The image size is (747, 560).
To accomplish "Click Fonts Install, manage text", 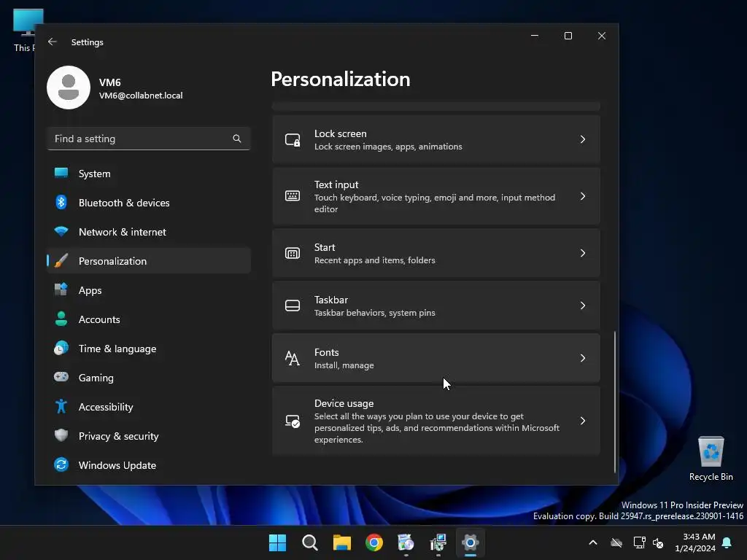I will (344, 365).
